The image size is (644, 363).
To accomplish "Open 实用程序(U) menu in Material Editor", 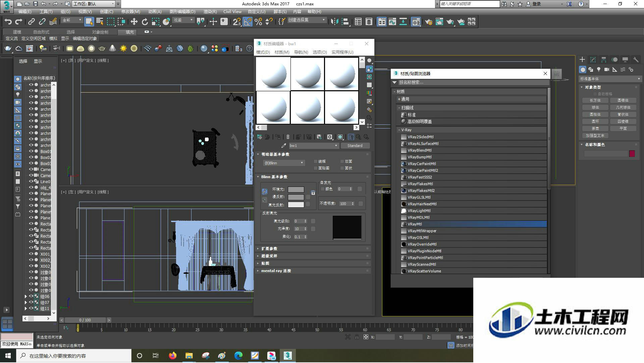I will point(342,52).
